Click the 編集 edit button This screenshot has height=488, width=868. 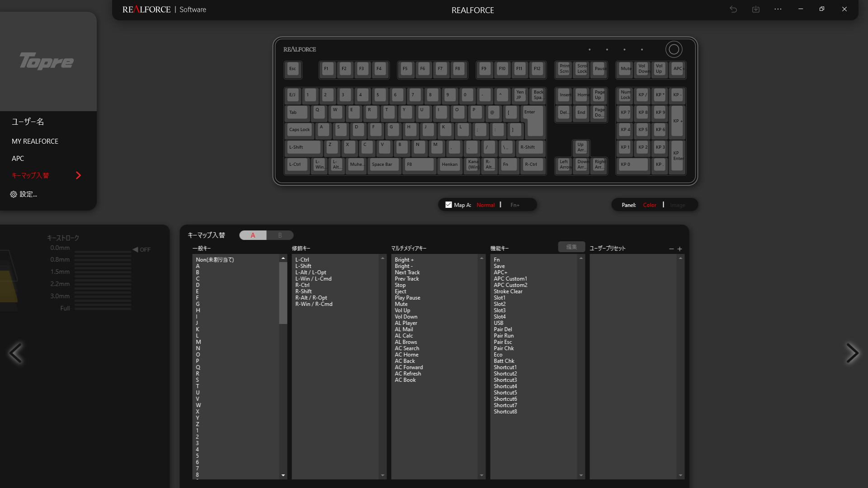tap(571, 247)
